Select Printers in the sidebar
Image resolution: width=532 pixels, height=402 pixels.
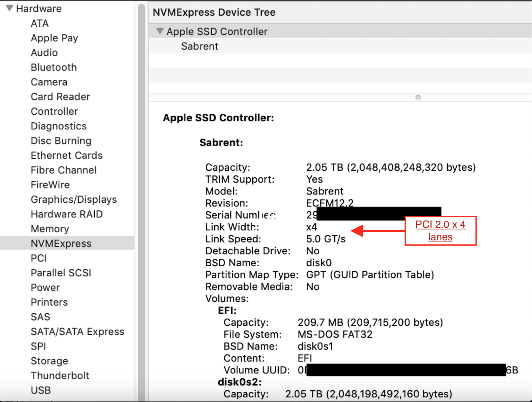click(x=49, y=302)
